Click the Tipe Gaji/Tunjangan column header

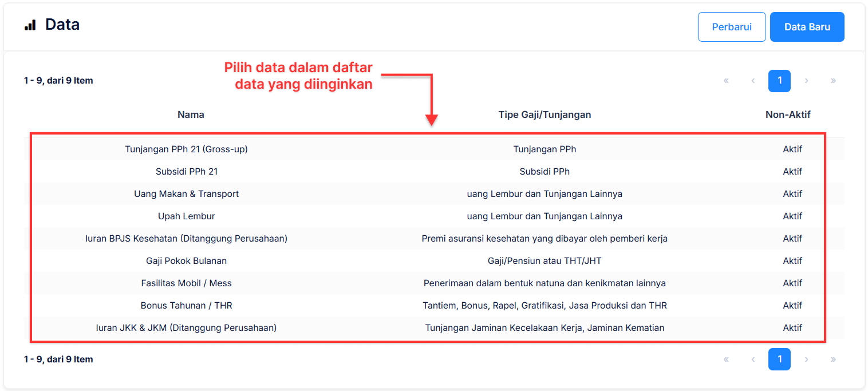[x=545, y=114]
